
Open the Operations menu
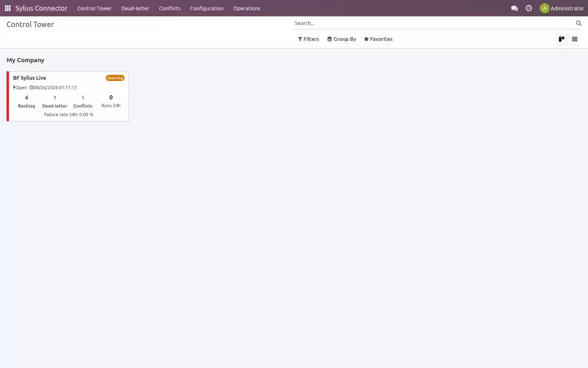247,8
